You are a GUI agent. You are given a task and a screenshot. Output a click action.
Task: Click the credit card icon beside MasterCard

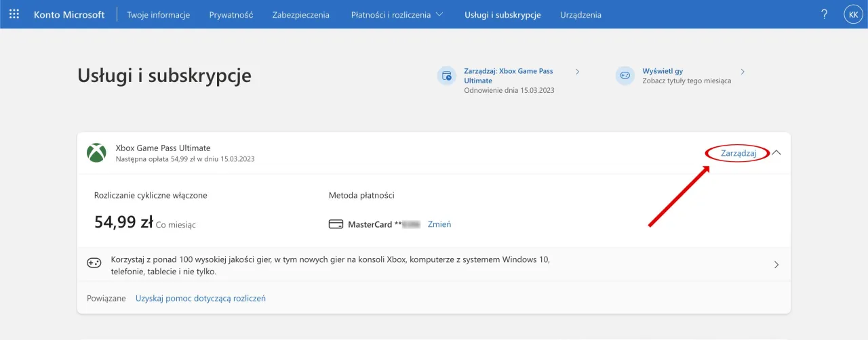[336, 224]
